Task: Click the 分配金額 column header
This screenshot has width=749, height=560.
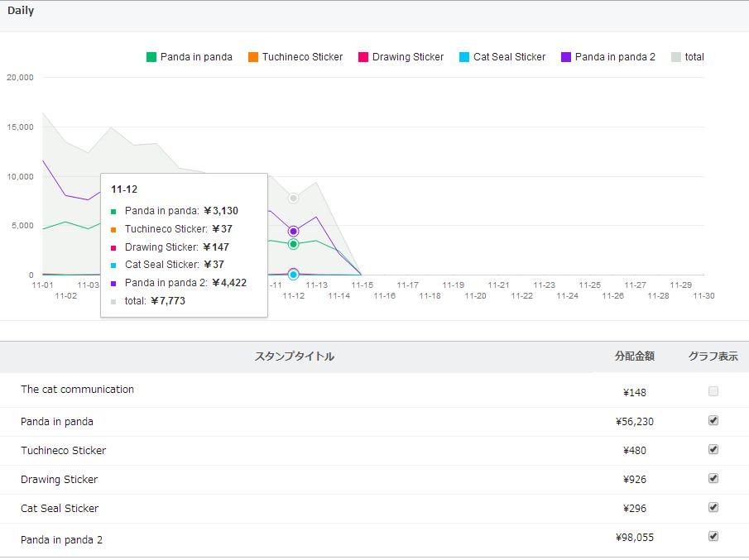Action: (x=635, y=357)
